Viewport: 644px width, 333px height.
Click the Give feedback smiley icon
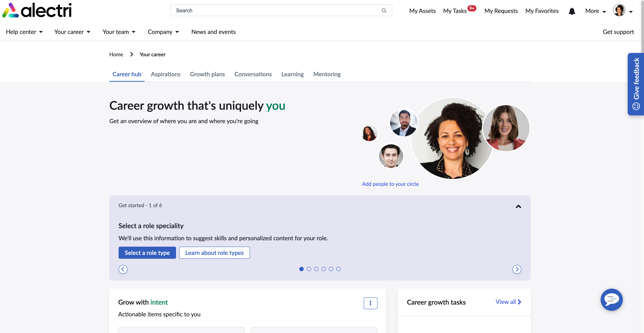636,106
